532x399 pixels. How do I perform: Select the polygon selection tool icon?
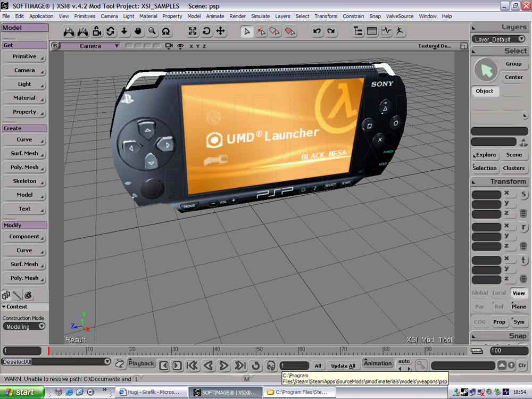290,31
